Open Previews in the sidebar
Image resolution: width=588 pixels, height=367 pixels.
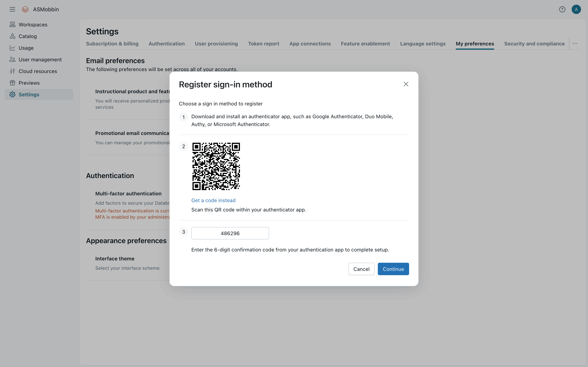(x=29, y=83)
